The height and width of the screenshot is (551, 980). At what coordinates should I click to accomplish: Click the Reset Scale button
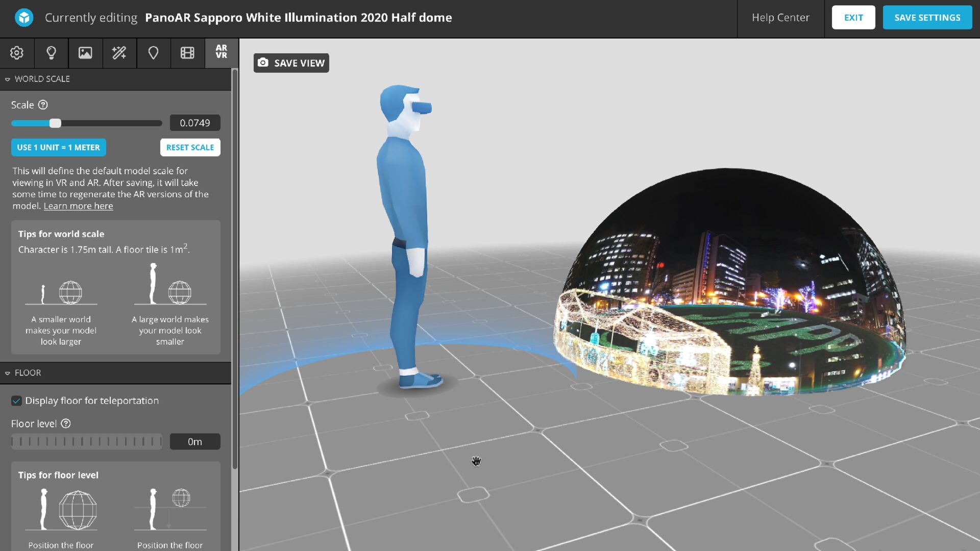pos(190,147)
